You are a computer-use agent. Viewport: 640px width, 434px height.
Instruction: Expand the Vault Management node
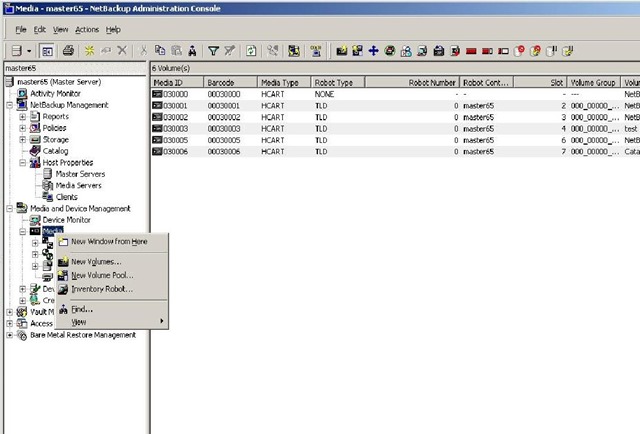point(10,312)
